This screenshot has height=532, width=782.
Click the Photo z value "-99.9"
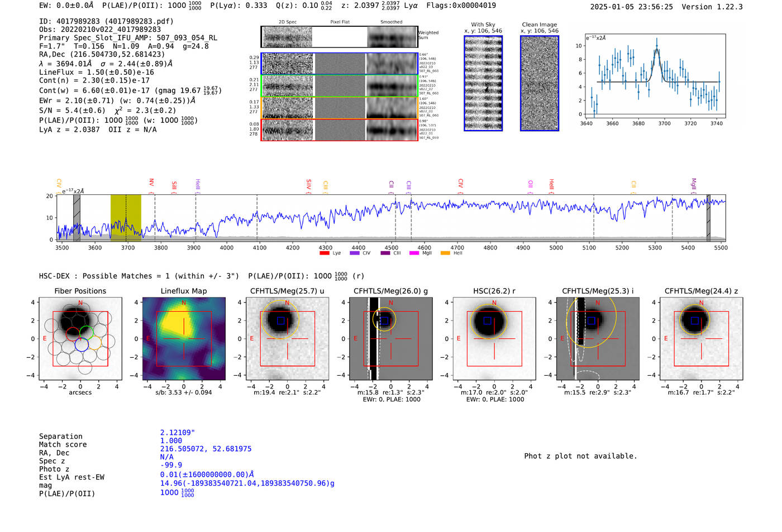coord(171,465)
